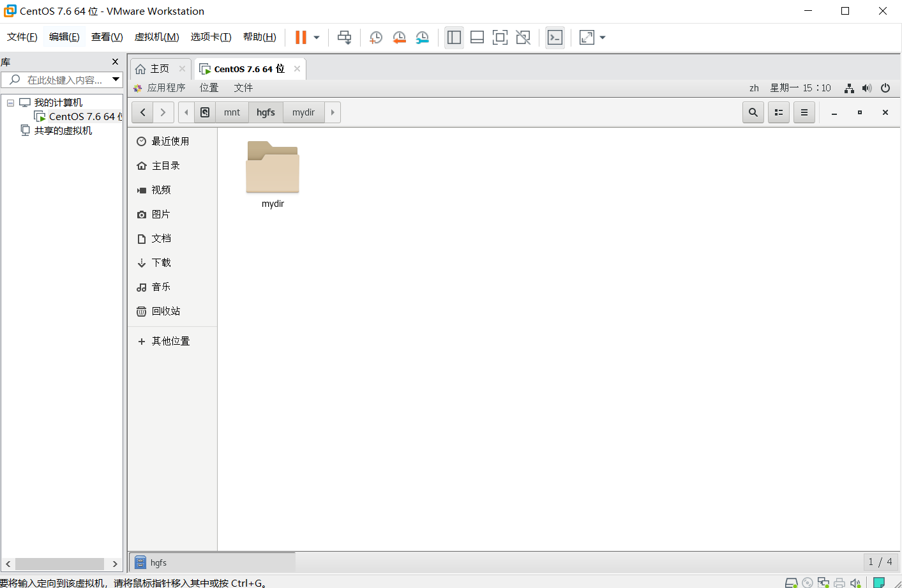Expand 其他位置 in the sidebar
The image size is (902, 588).
pos(172,341)
